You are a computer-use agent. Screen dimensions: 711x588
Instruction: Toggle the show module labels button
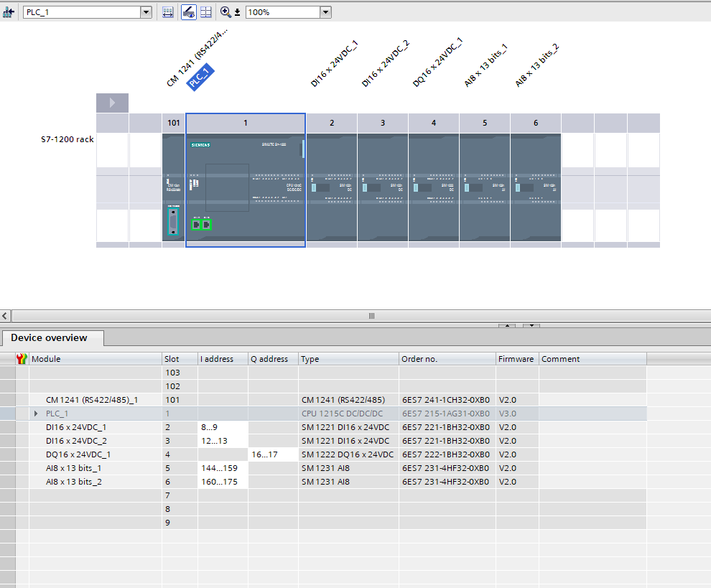tap(189, 12)
